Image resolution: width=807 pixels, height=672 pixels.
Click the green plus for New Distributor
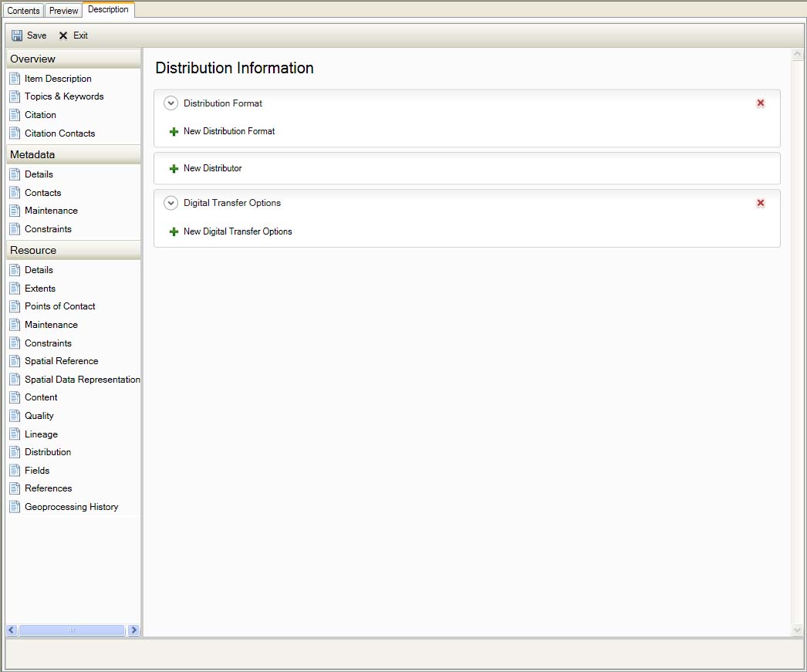point(174,168)
